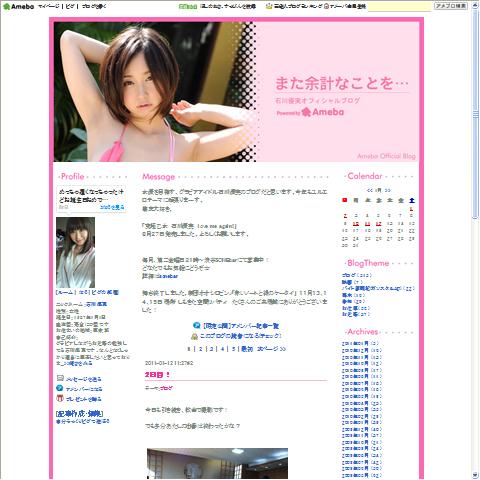Select day 10 in the Calendar

(356, 224)
